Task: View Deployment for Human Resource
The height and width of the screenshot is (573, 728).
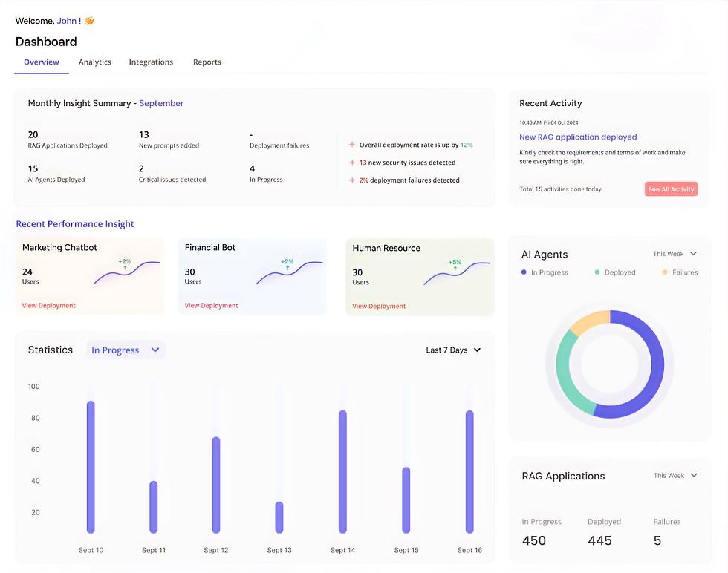Action: [379, 306]
